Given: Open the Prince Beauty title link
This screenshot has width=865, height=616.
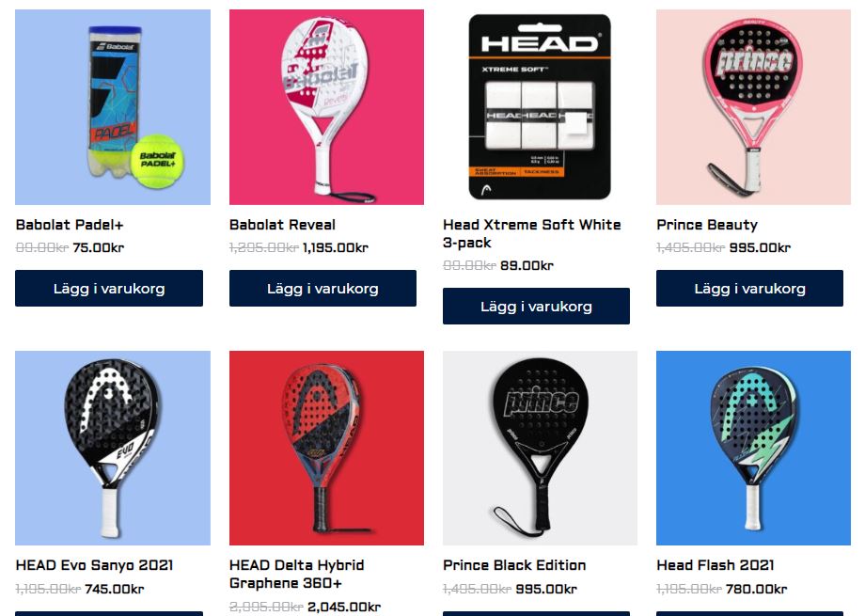Looking at the screenshot, I should (x=707, y=225).
